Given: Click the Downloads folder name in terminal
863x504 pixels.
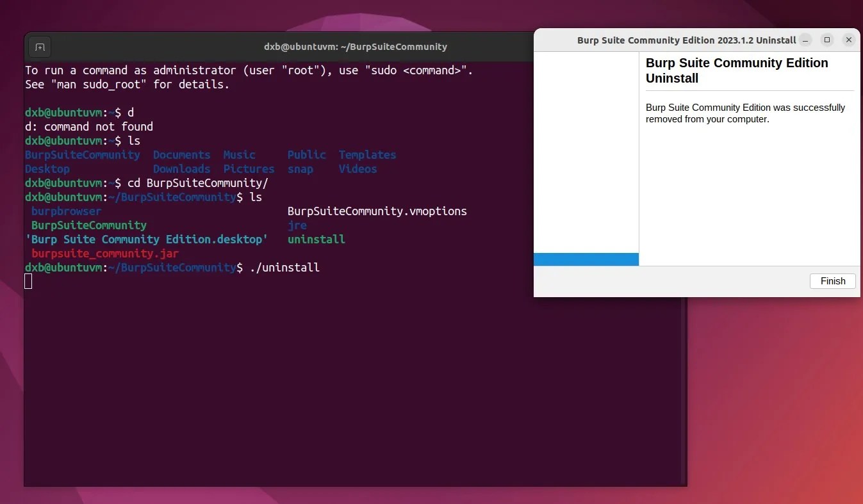Looking at the screenshot, I should 181,168.
